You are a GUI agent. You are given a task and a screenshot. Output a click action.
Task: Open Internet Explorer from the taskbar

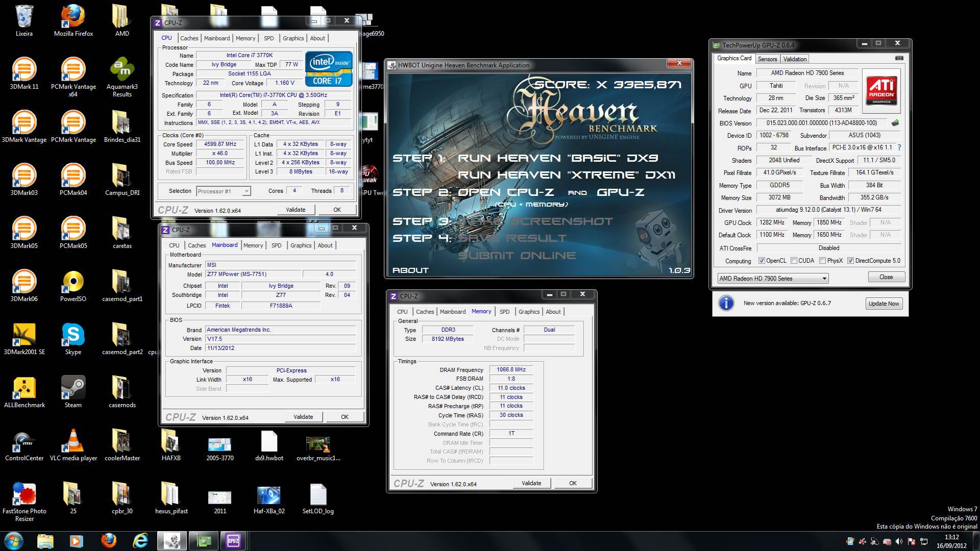140,540
